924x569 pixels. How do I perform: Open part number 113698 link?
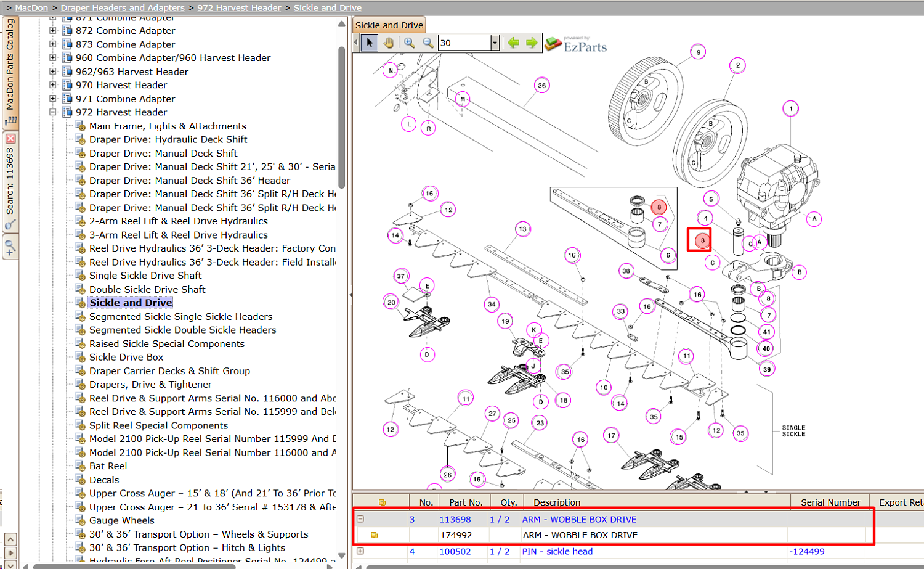[x=455, y=520]
